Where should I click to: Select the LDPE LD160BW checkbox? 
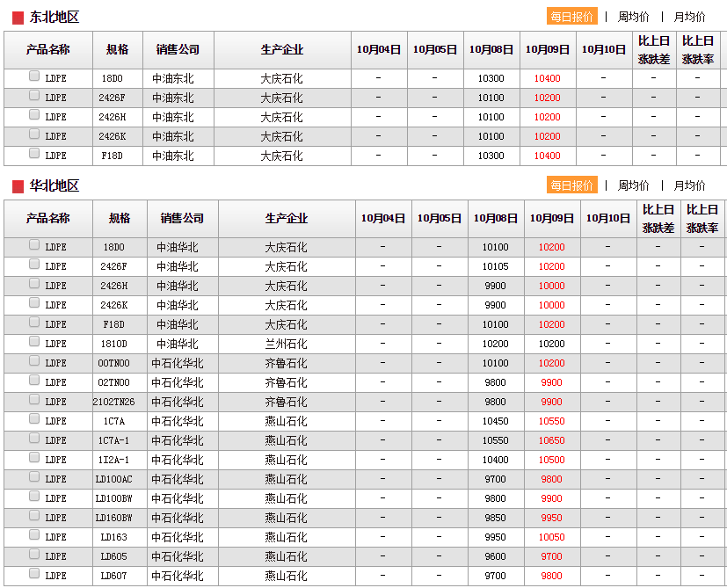click(34, 515)
